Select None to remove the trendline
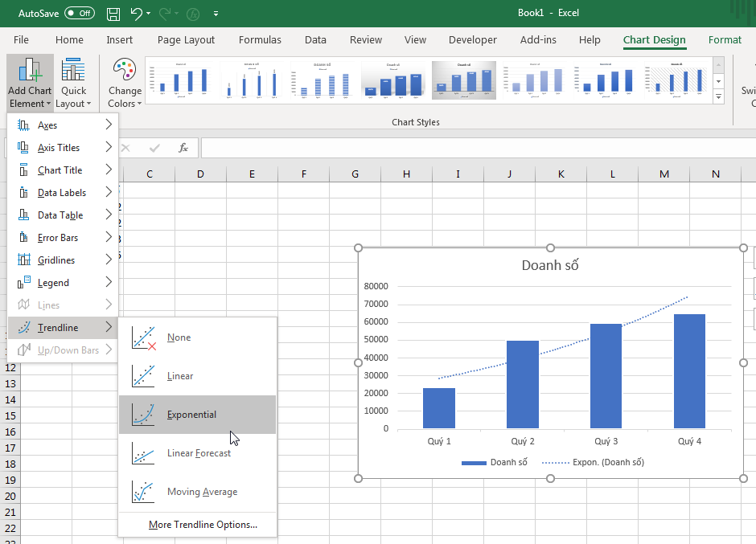The image size is (756, 544). coord(142,337)
